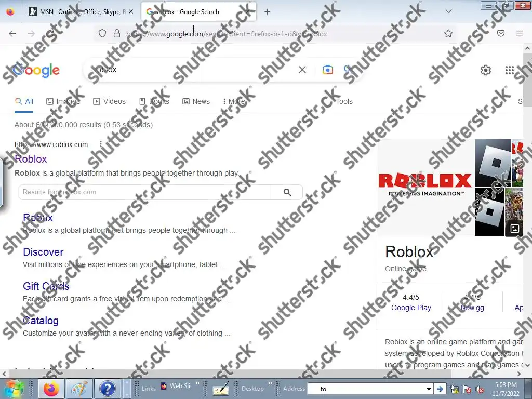Open the Save to Pocket icon
Viewport: 532px width, 399px height.
pos(501,33)
